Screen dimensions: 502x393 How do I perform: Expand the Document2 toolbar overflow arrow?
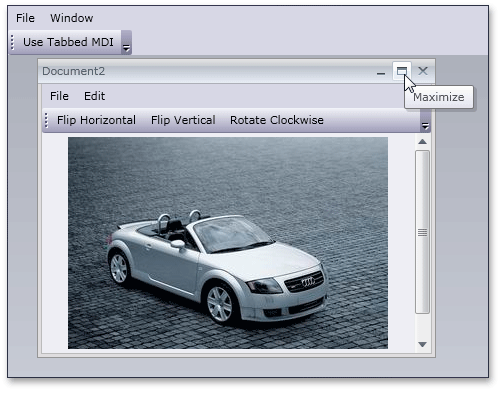pos(425,121)
